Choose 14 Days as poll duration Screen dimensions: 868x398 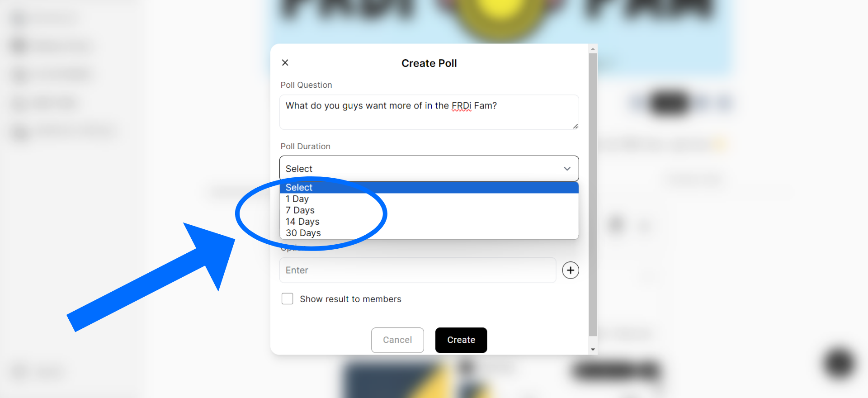pyautogui.click(x=302, y=222)
